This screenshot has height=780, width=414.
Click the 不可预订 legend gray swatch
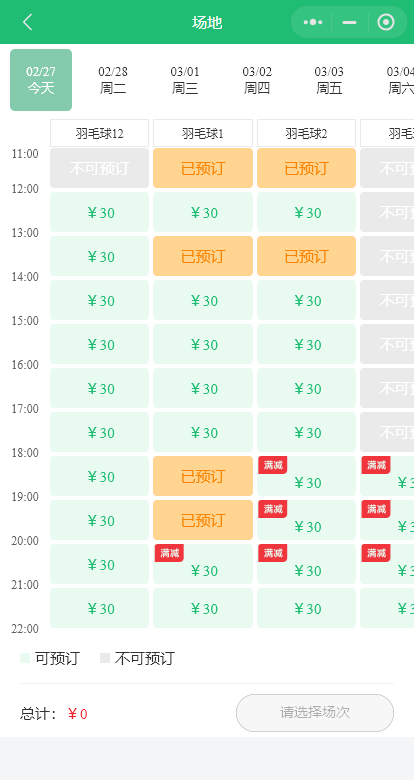coord(104,658)
